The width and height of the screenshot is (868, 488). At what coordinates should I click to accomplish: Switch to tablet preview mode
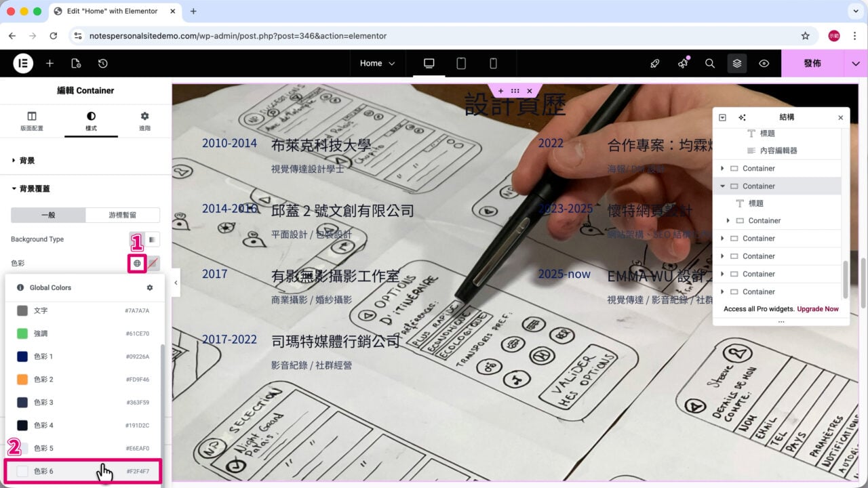[x=461, y=63]
